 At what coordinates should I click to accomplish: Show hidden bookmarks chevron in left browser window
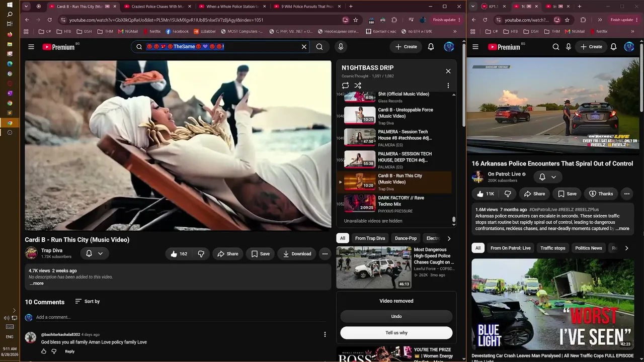(x=455, y=31)
